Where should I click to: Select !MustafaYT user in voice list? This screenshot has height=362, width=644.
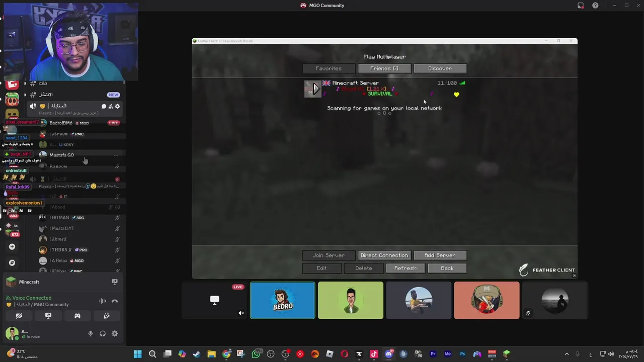(x=75, y=228)
